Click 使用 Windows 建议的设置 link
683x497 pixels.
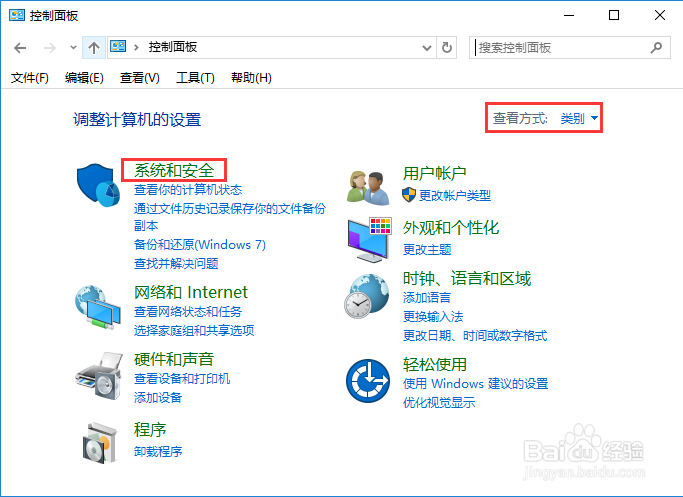click(x=475, y=383)
